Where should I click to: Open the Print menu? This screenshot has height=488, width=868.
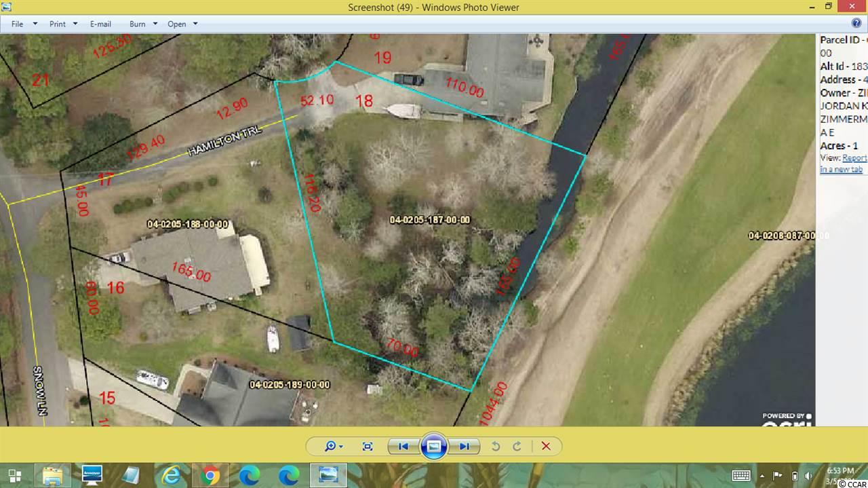click(x=58, y=24)
